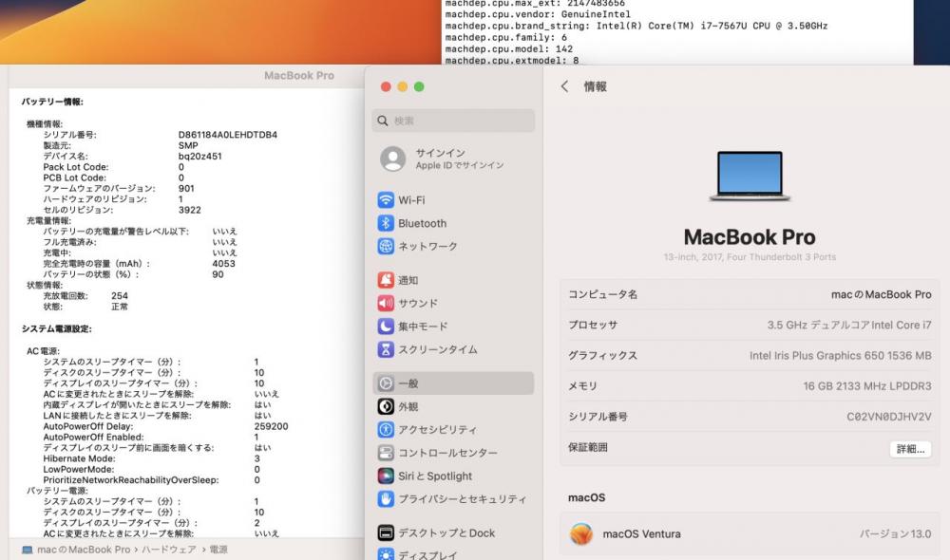Open ディスプレイ sun icon
This screenshot has height=560, width=950.
386,554
